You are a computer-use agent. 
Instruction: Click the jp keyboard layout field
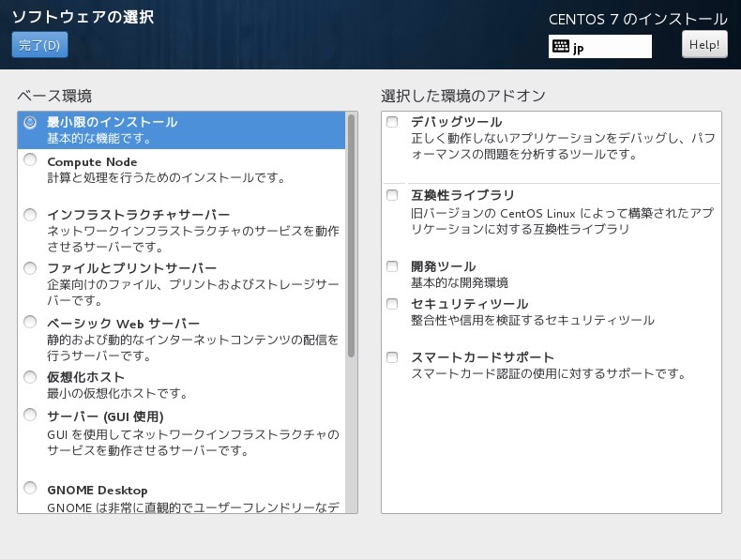[599, 46]
